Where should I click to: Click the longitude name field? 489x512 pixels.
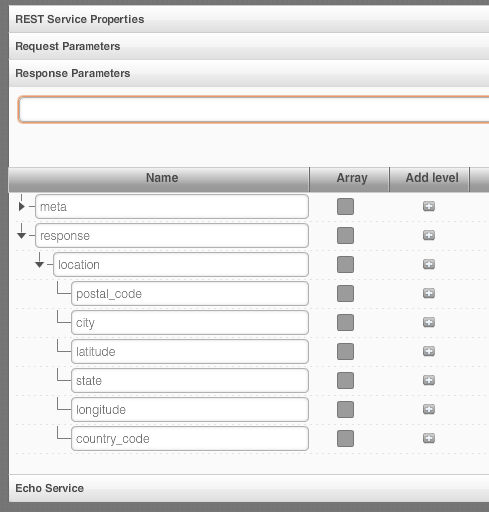tap(190, 410)
